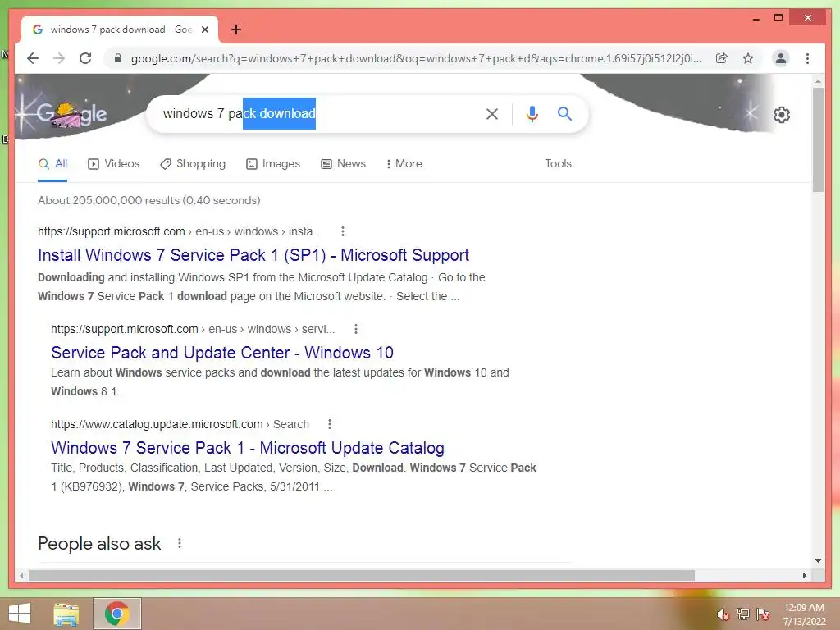
Task: Switch to Images results
Action: coord(273,164)
